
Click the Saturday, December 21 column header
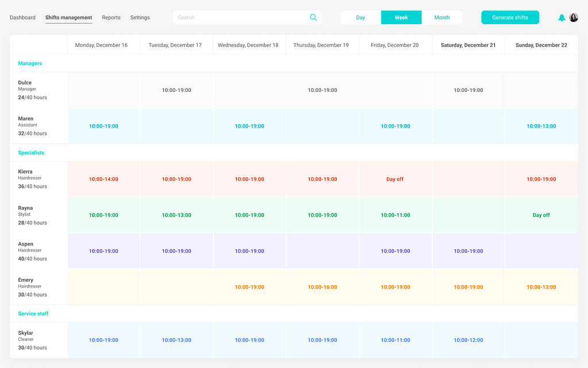coord(468,45)
